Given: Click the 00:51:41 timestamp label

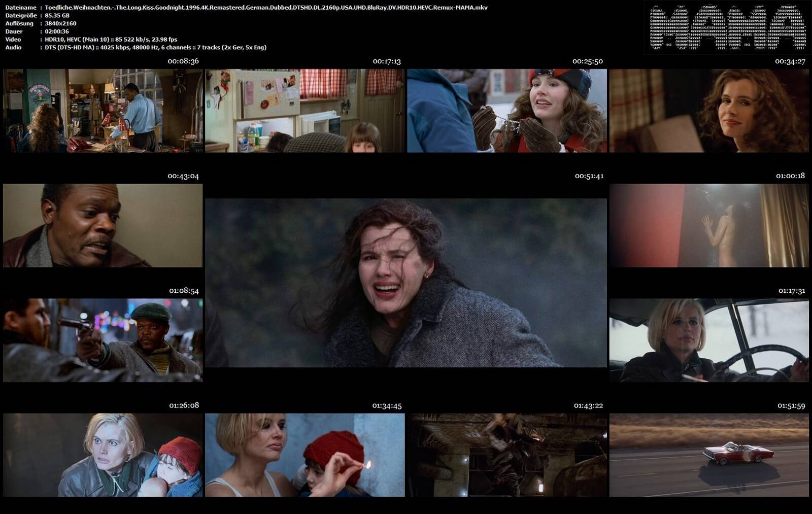Looking at the screenshot, I should point(589,176).
